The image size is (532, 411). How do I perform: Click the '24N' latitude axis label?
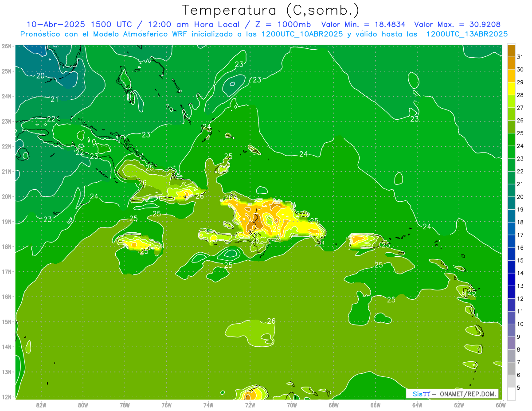(x=6, y=96)
